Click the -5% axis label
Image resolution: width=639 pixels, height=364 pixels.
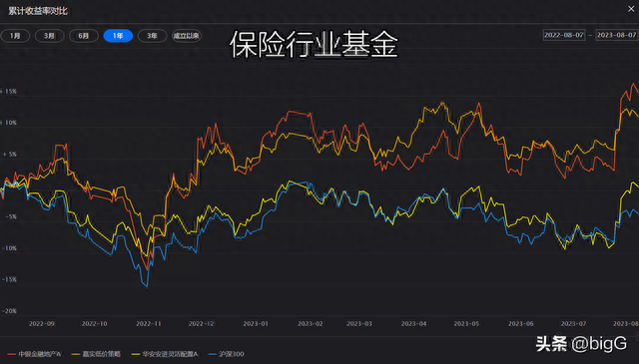click(x=11, y=216)
